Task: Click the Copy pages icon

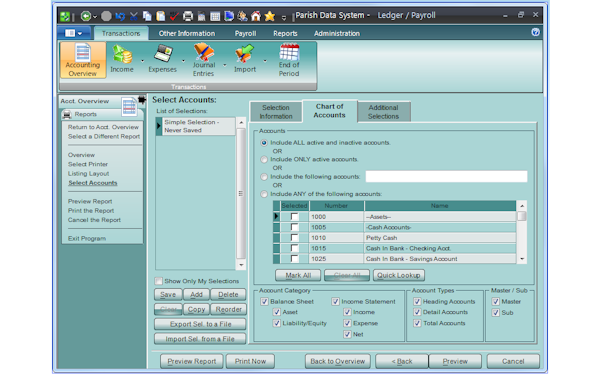Action: pyautogui.click(x=147, y=16)
